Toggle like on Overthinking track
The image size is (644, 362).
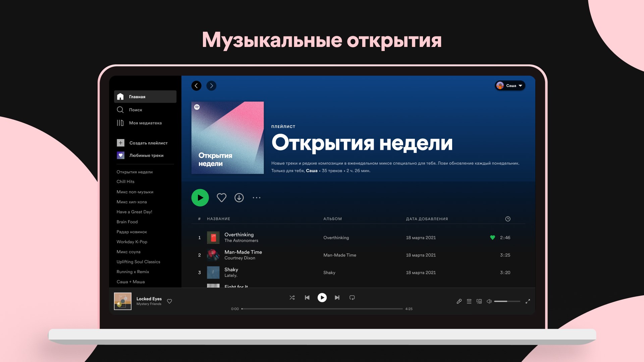pyautogui.click(x=491, y=237)
